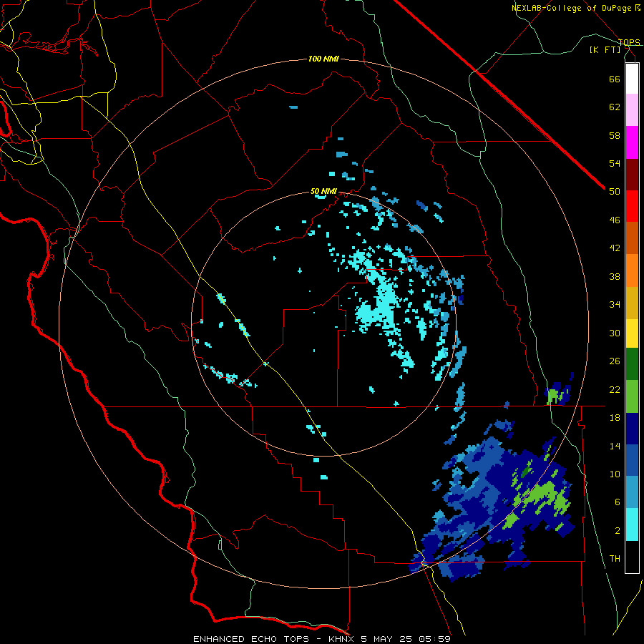Image resolution: width=644 pixels, height=644 pixels.
Task: Select legend value '6'
Action: (x=617, y=502)
